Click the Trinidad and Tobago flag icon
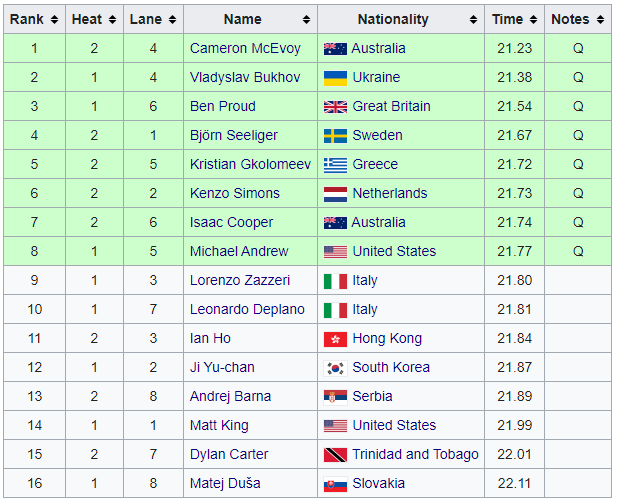 click(x=335, y=455)
